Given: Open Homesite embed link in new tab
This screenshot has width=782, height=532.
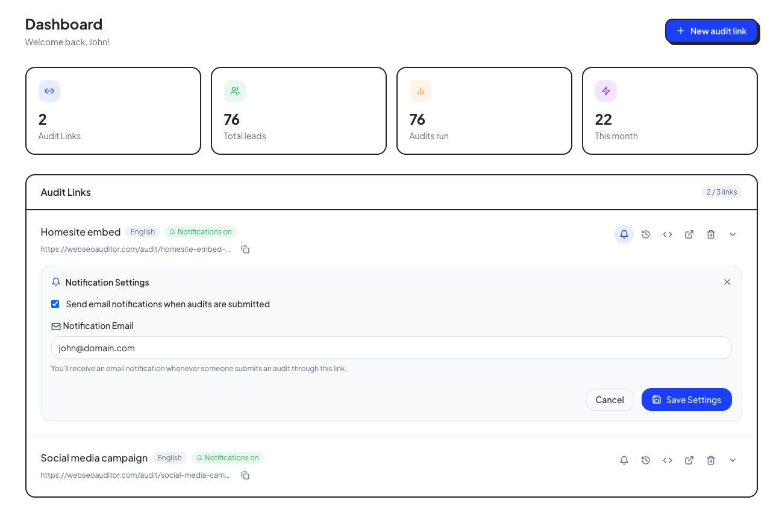Looking at the screenshot, I should tap(689, 234).
